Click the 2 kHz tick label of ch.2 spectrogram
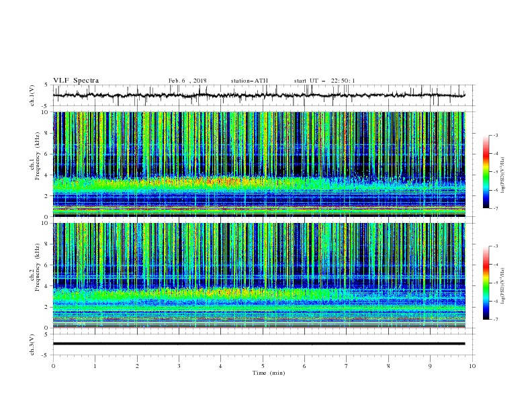This screenshot has height=411, width=532. tap(46, 307)
